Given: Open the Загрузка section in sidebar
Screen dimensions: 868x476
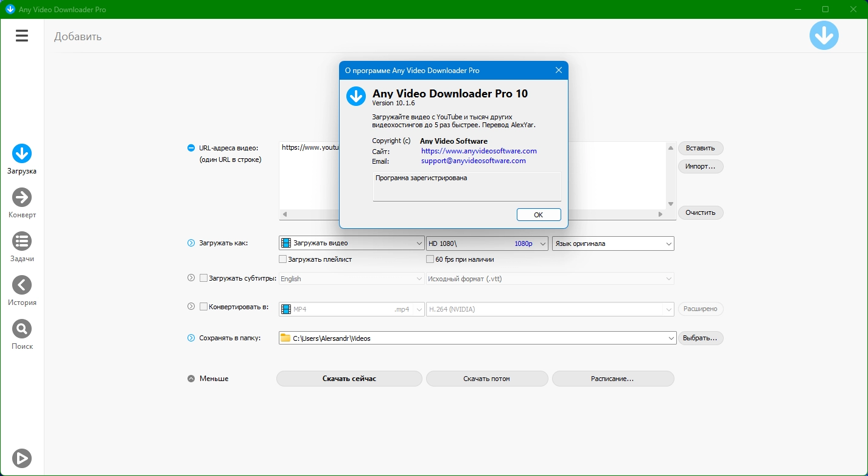Looking at the screenshot, I should pos(22,159).
